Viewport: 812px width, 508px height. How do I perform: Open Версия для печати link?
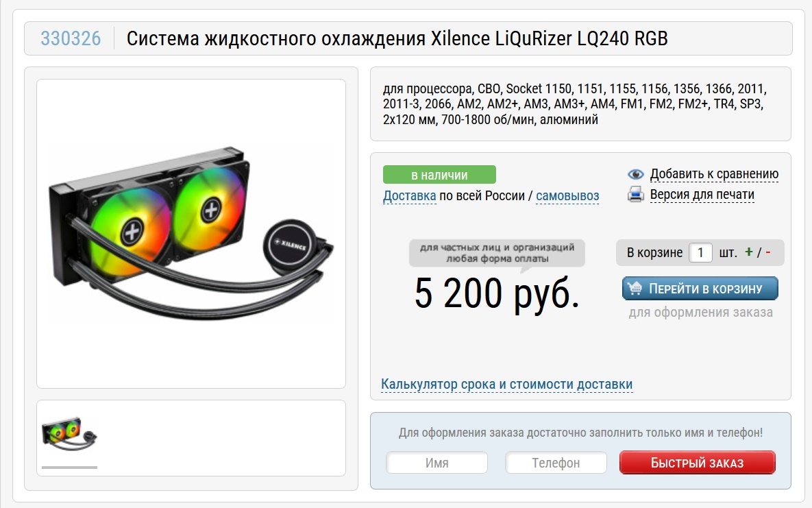(x=702, y=195)
